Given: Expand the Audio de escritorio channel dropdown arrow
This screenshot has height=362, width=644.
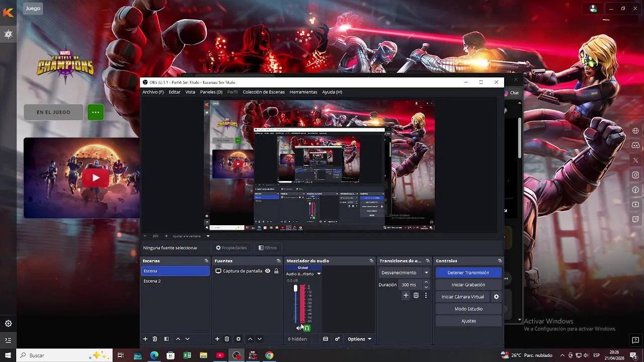Looking at the screenshot, I should [x=318, y=274].
